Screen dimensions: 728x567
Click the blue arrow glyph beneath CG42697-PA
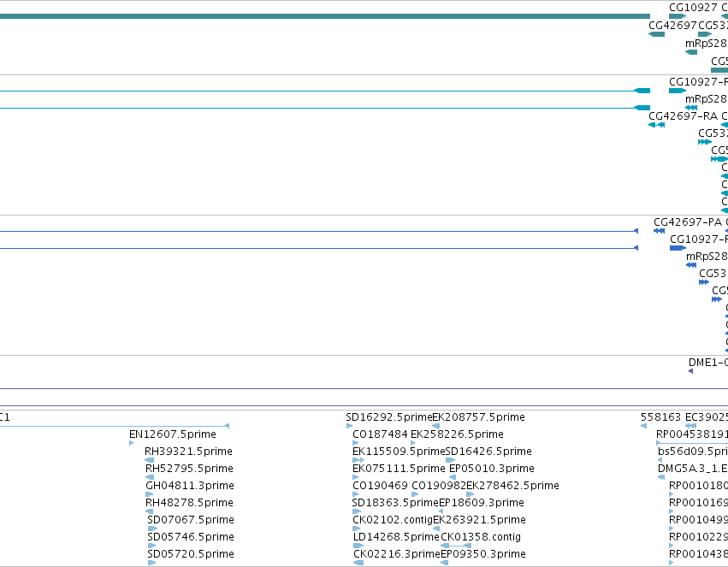pyautogui.click(x=659, y=231)
